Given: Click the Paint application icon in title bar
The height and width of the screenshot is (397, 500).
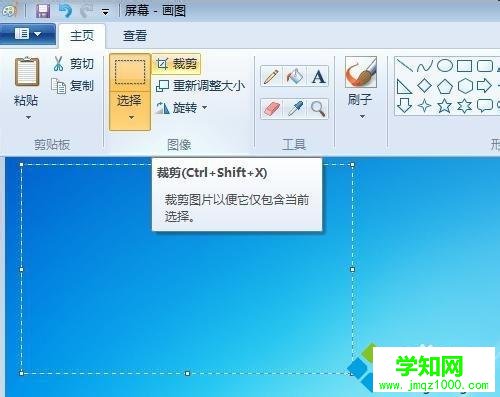Looking at the screenshot, I should (x=9, y=11).
